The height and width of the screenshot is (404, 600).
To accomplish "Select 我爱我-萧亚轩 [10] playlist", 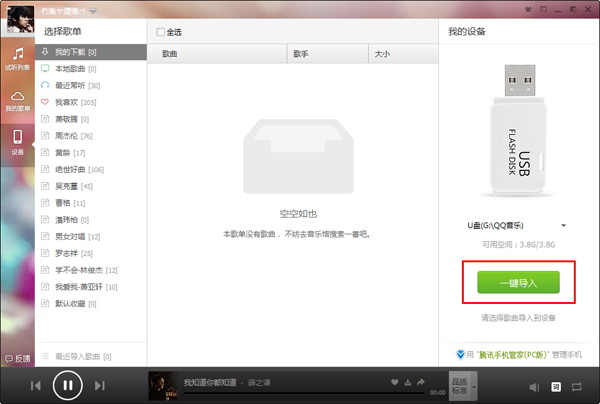I will point(91,287).
